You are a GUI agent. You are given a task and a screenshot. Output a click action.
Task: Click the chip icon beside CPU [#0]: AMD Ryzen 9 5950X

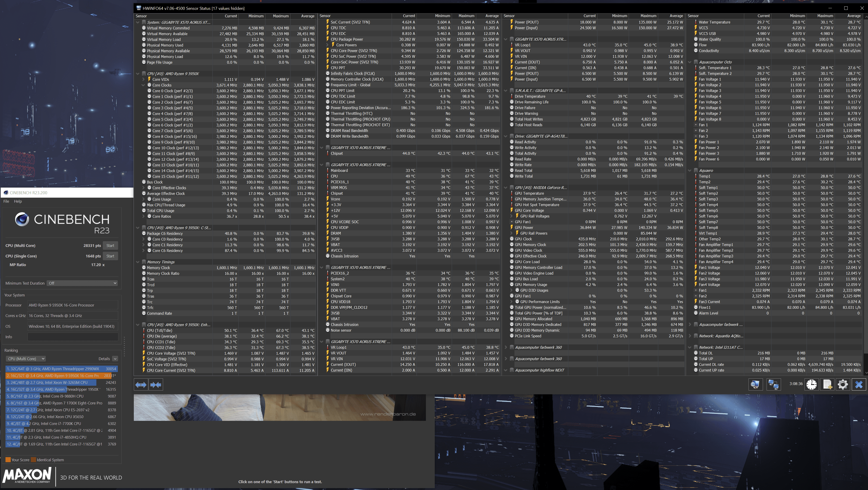(144, 73)
